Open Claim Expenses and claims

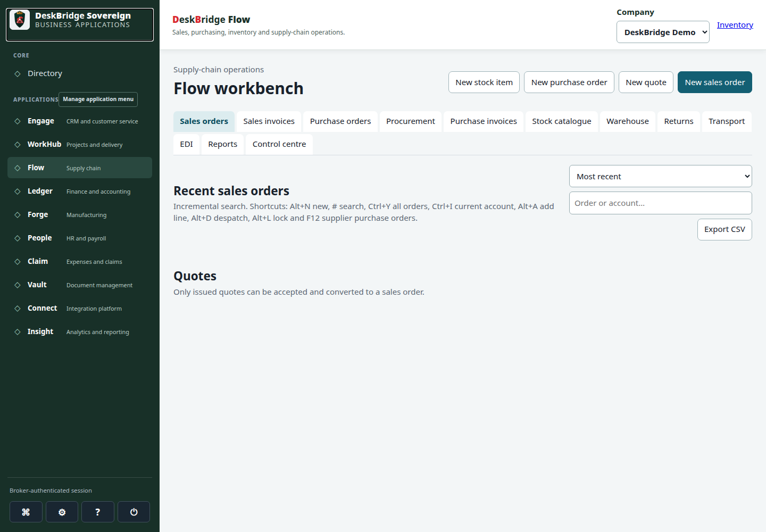tap(80, 261)
